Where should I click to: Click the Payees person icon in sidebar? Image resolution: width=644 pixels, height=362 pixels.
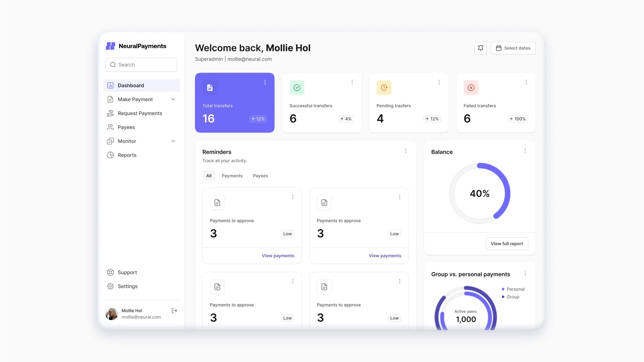click(x=111, y=127)
